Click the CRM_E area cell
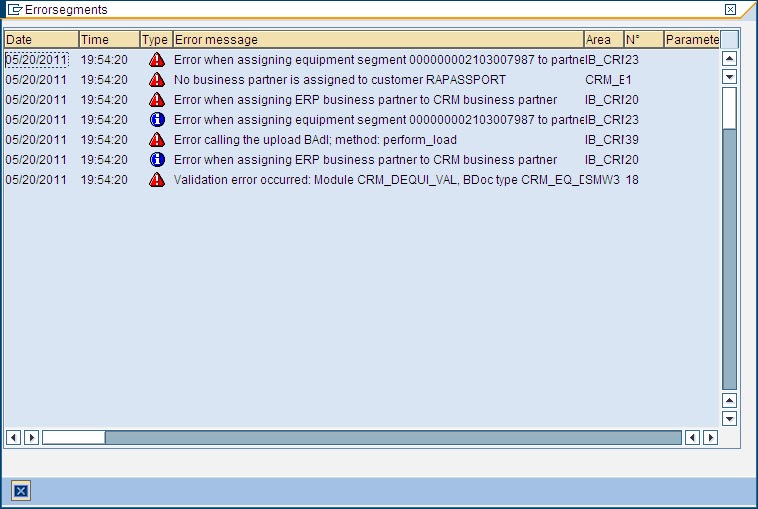758x509 pixels. 604,79
